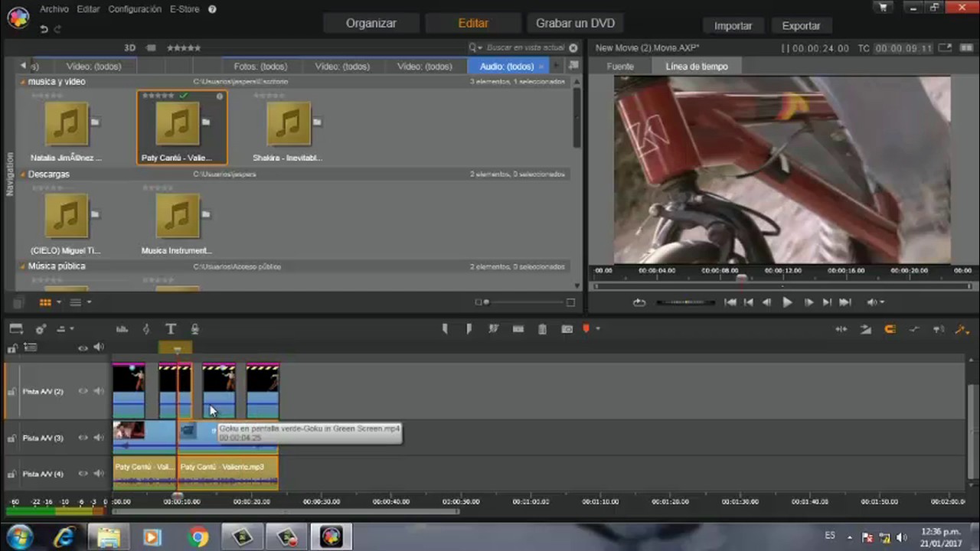Screen dimensions: 980x551
Task: Collapse the Descargas folder group
Action: click(23, 174)
